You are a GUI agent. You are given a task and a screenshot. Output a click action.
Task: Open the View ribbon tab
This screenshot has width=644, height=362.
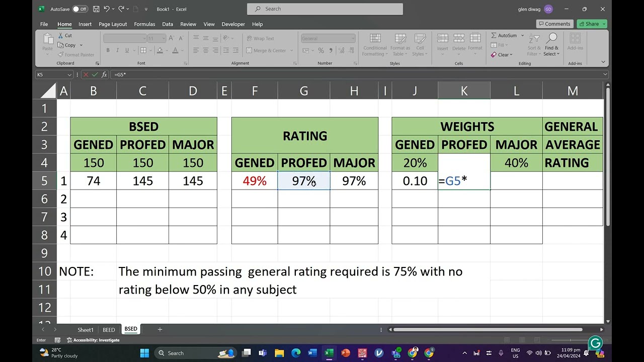(209, 24)
